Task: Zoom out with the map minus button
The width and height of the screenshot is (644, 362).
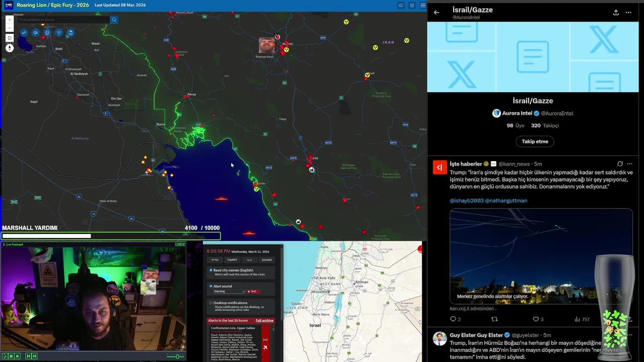Action: pos(10,28)
